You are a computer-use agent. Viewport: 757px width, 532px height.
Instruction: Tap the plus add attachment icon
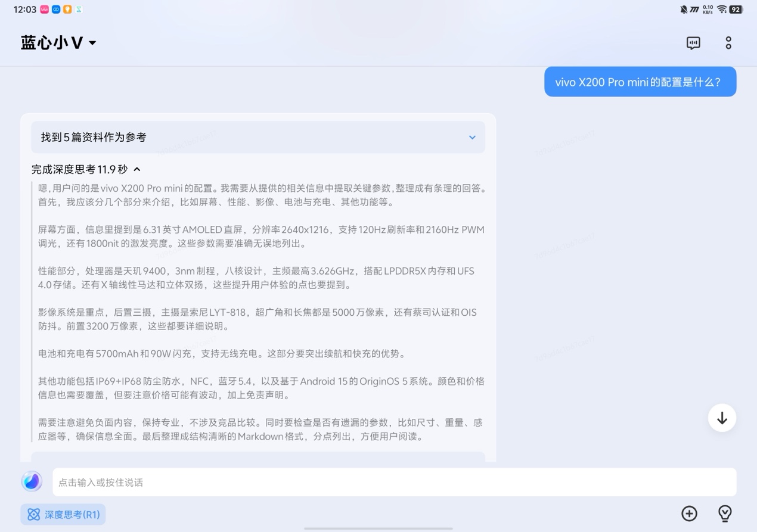(x=689, y=514)
